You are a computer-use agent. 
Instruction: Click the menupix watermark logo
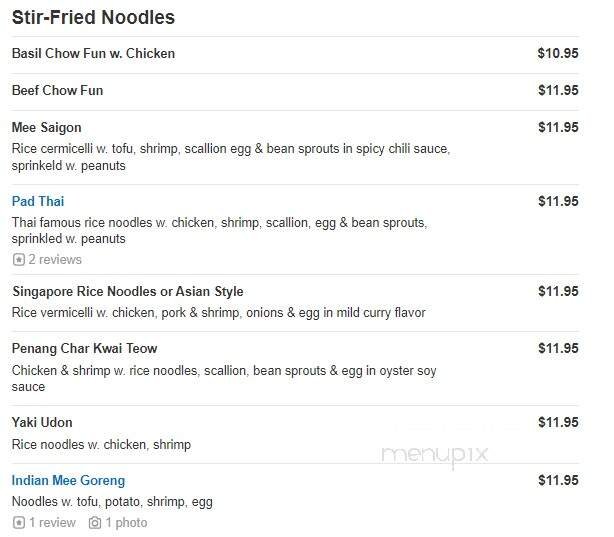[x=434, y=455]
